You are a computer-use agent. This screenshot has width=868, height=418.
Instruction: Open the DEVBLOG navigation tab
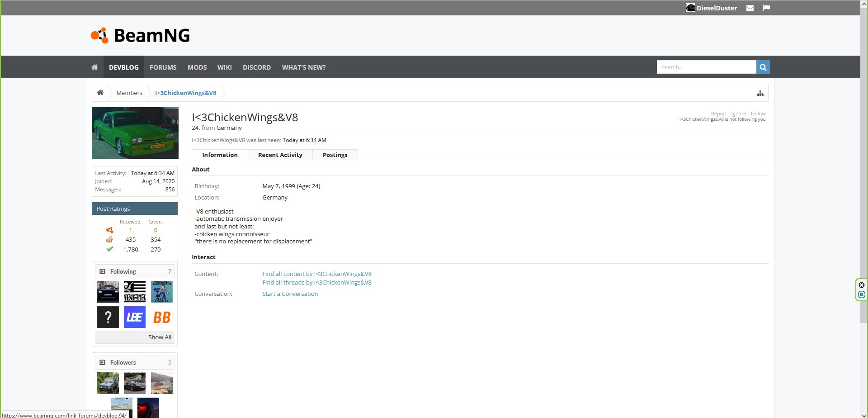[x=124, y=67]
